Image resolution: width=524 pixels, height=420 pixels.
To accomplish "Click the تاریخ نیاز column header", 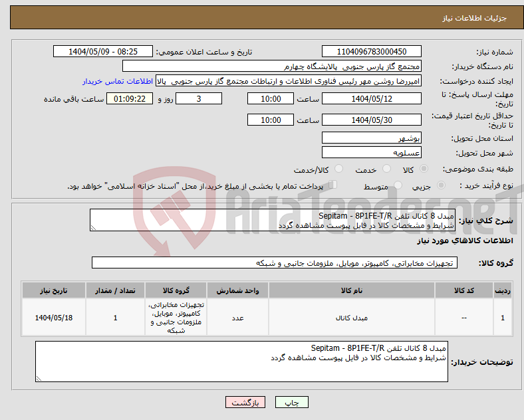I will click(x=54, y=290).
